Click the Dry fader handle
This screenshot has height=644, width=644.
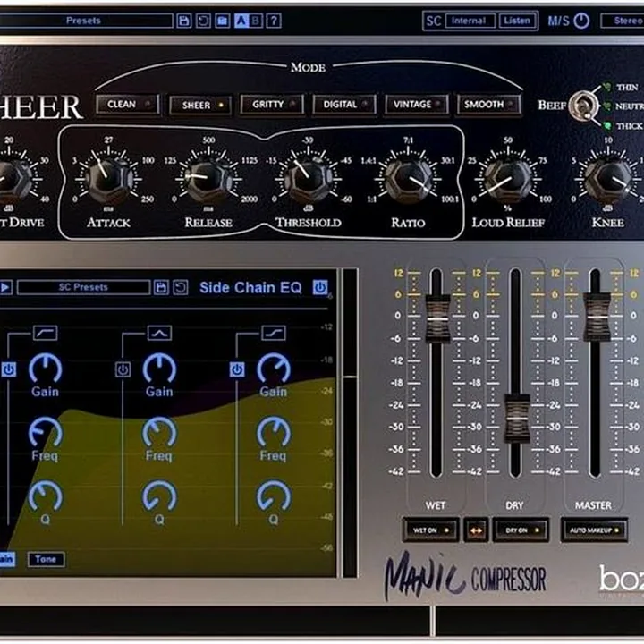pyautogui.click(x=517, y=418)
